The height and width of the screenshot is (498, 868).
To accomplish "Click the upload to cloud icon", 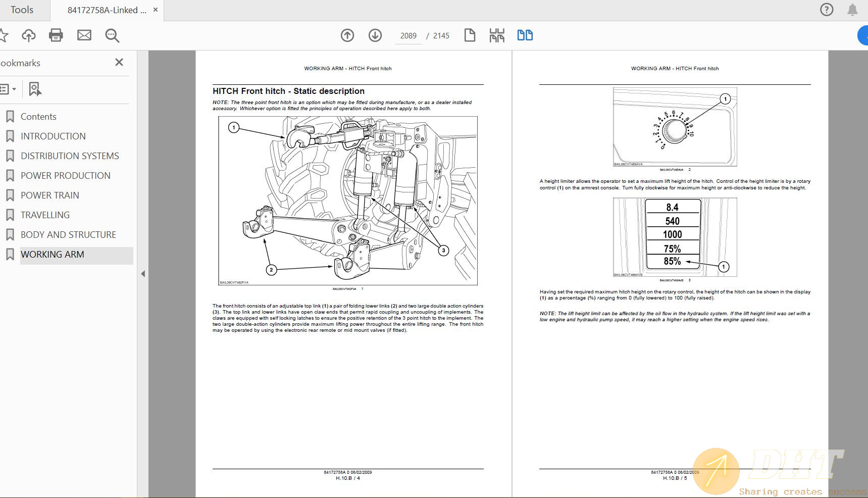I will (x=29, y=35).
